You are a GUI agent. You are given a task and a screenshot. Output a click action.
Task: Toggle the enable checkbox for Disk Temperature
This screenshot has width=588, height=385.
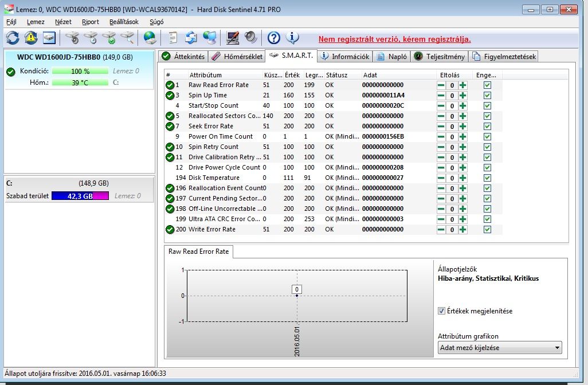tap(487, 178)
